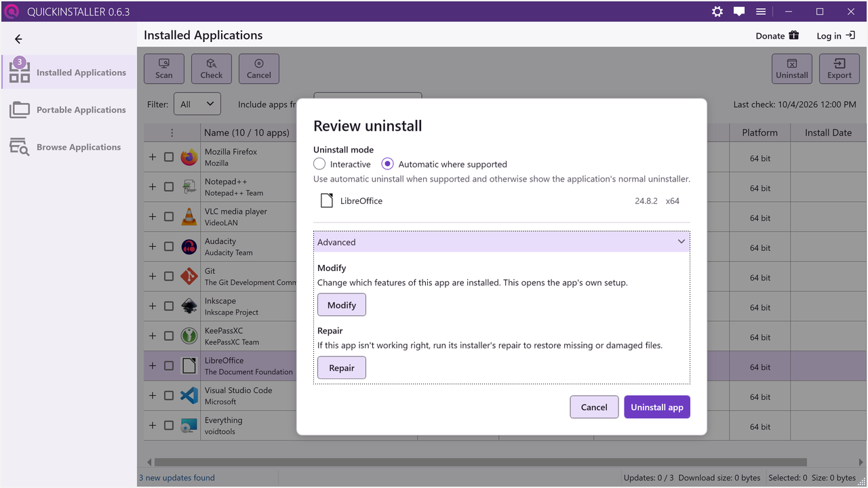This screenshot has height=488, width=868.
Task: Open Installed Applications in sidebar
Action: [69, 73]
